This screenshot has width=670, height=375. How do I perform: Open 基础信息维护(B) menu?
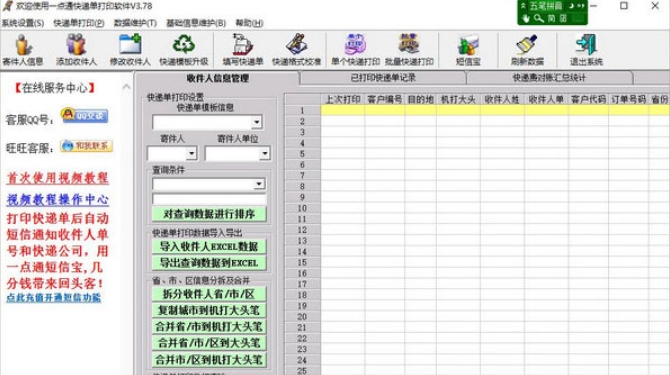pyautogui.click(x=196, y=23)
